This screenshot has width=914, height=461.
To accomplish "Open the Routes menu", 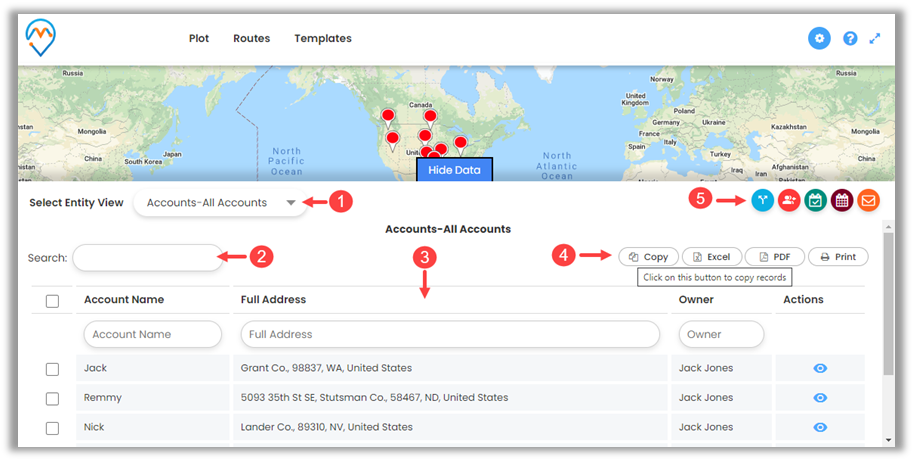I will coord(251,38).
